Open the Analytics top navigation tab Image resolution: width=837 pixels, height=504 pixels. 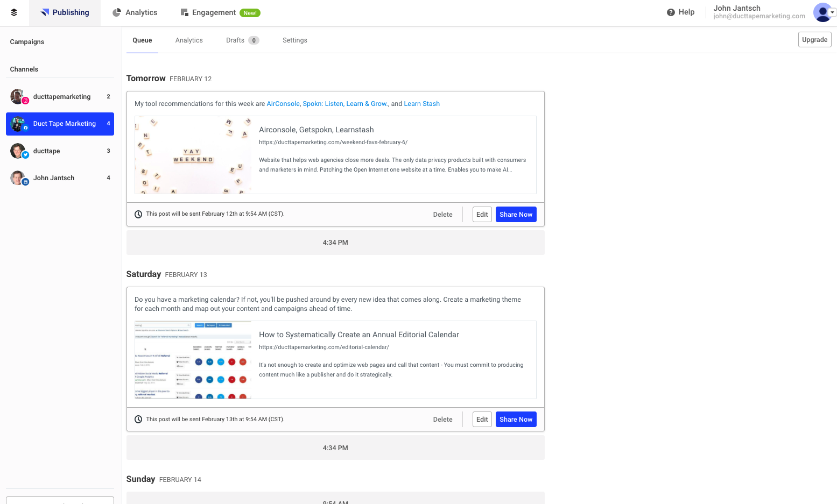point(135,13)
